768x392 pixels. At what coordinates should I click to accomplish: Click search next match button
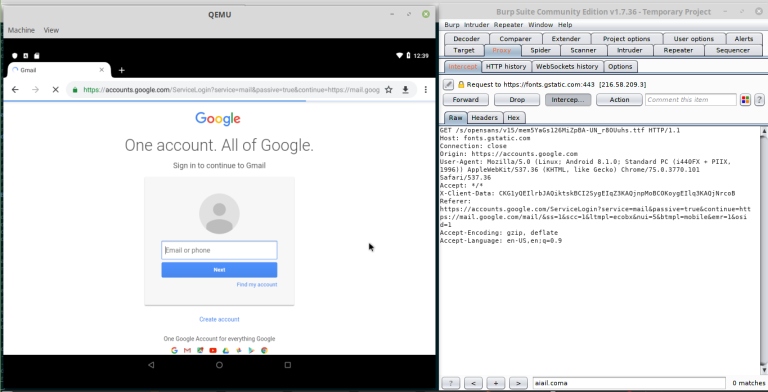[518, 383]
